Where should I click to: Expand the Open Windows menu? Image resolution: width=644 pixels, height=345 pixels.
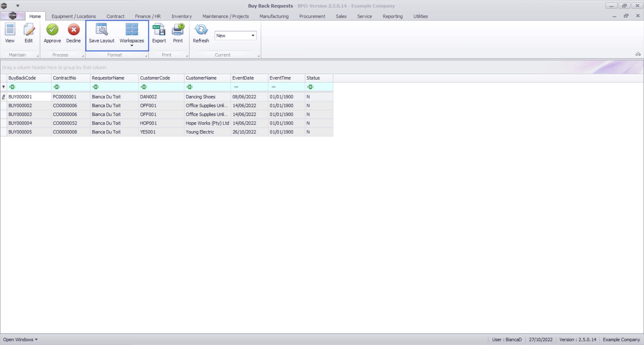20,339
